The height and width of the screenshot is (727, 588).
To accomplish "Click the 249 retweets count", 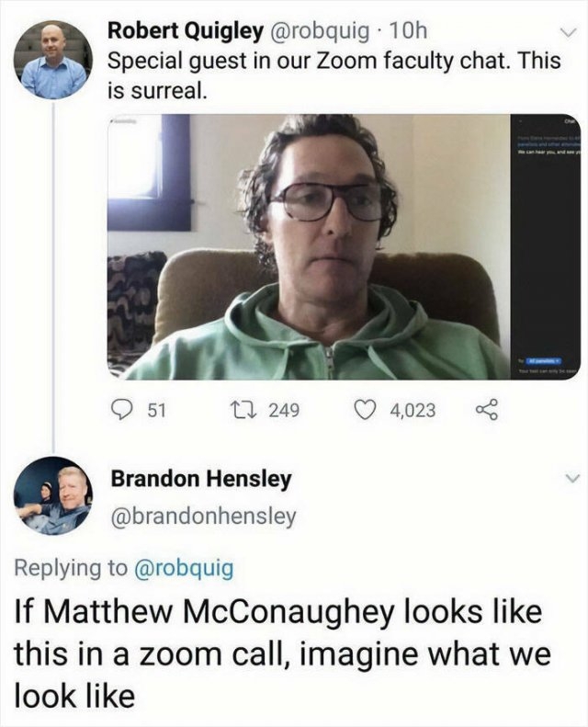I will [x=284, y=410].
